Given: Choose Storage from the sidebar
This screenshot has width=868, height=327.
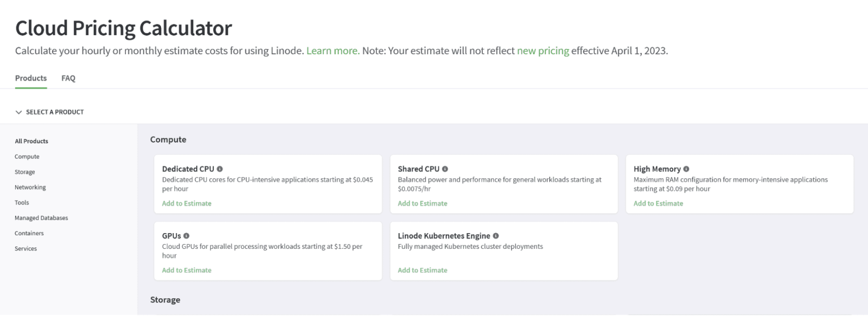Looking at the screenshot, I should click(x=24, y=172).
